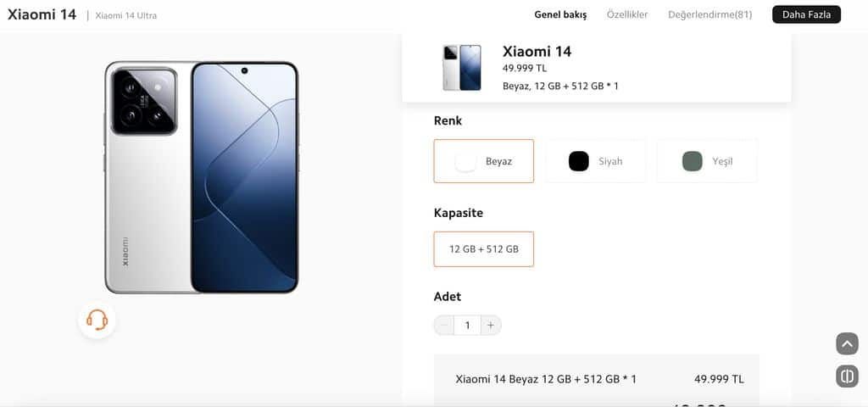The width and height of the screenshot is (868, 407).
Task: Select the Beyaz color option
Action: tap(484, 161)
